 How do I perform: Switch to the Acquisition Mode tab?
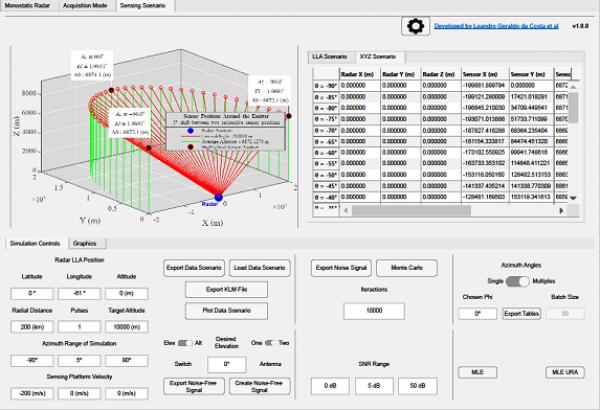[88, 5]
